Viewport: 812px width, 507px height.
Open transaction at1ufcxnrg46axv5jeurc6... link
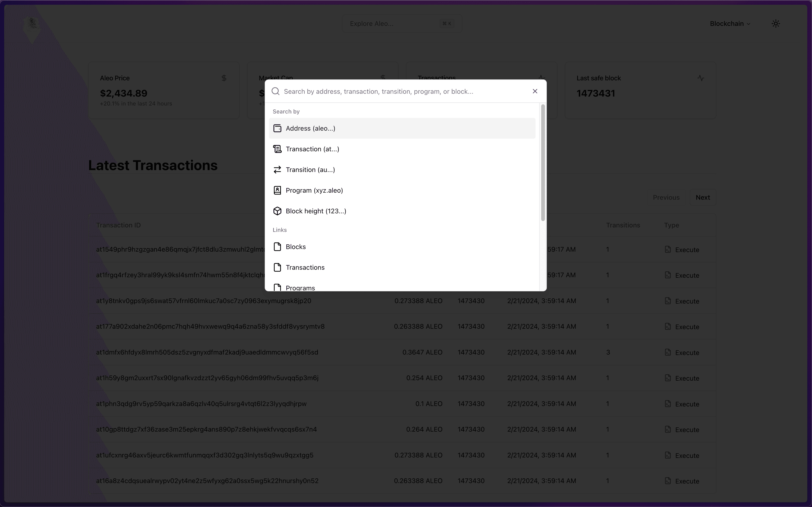click(205, 455)
